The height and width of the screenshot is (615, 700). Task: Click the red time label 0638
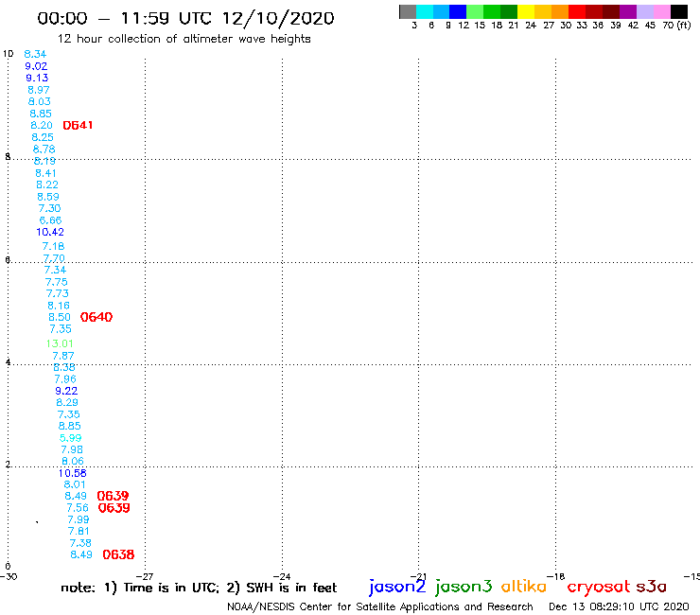[x=118, y=554]
